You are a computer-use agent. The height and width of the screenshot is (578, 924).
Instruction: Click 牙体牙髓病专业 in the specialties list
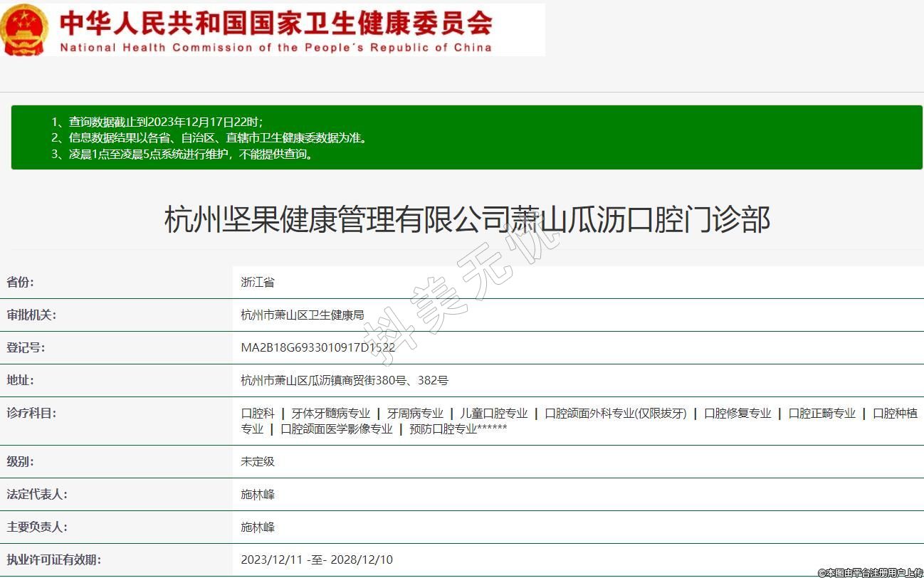click(331, 414)
